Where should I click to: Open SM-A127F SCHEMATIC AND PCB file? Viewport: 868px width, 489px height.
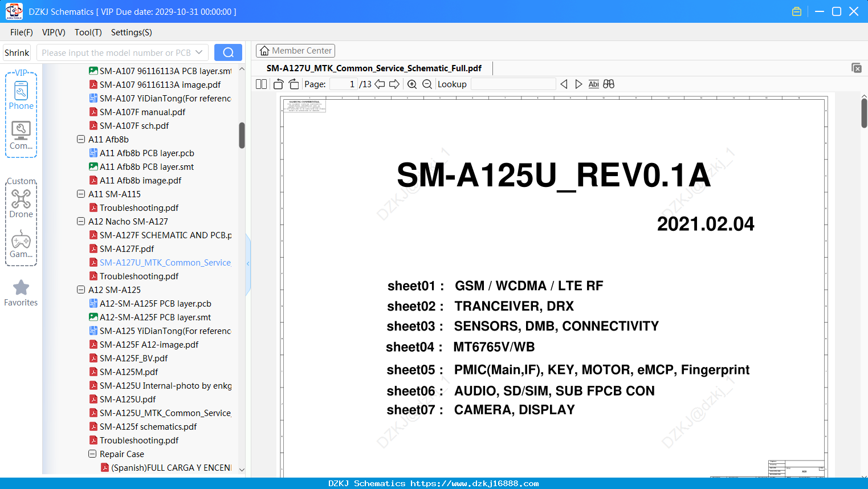(x=161, y=235)
